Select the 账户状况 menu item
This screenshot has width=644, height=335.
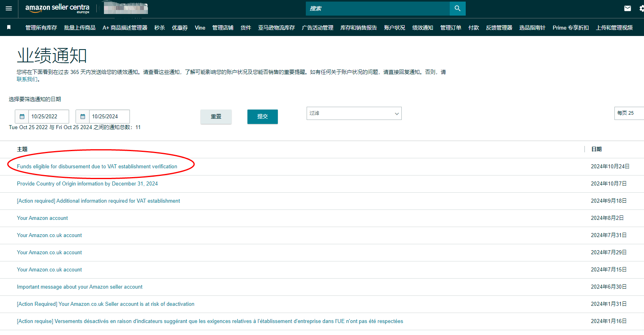[x=394, y=28]
